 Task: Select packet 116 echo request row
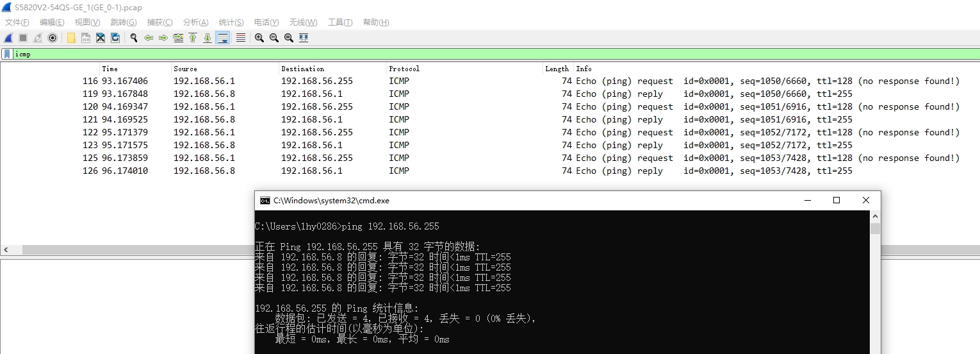point(490,81)
